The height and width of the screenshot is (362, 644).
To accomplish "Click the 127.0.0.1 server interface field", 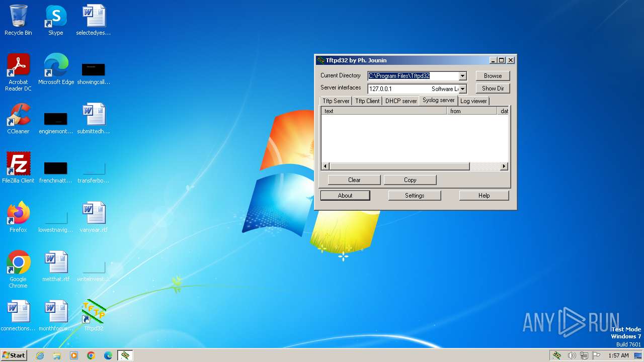I will point(413,89).
